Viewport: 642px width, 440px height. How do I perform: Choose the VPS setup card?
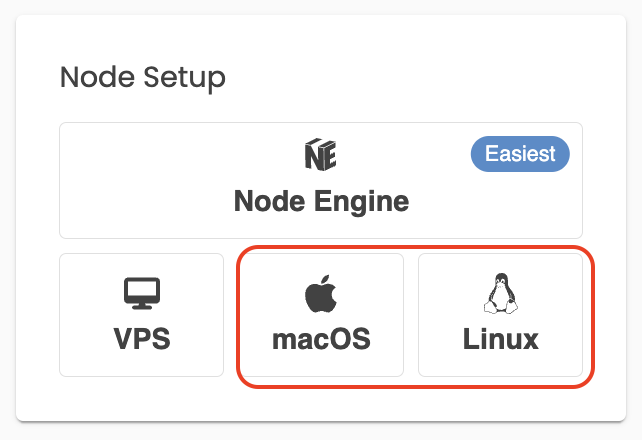pos(142,315)
